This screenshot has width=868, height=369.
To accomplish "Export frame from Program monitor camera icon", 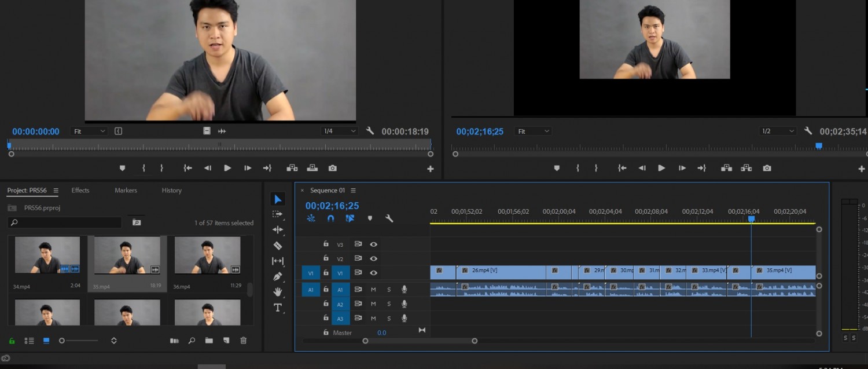I will pyautogui.click(x=767, y=168).
